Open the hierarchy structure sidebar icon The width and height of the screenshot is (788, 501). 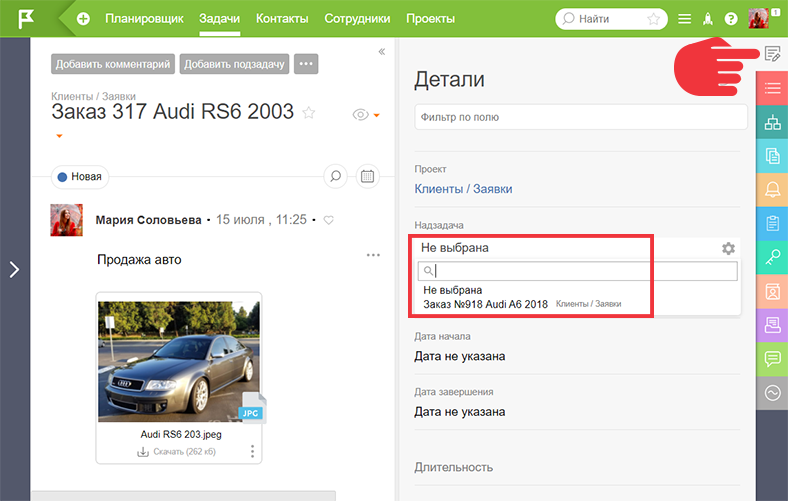pyautogui.click(x=772, y=122)
